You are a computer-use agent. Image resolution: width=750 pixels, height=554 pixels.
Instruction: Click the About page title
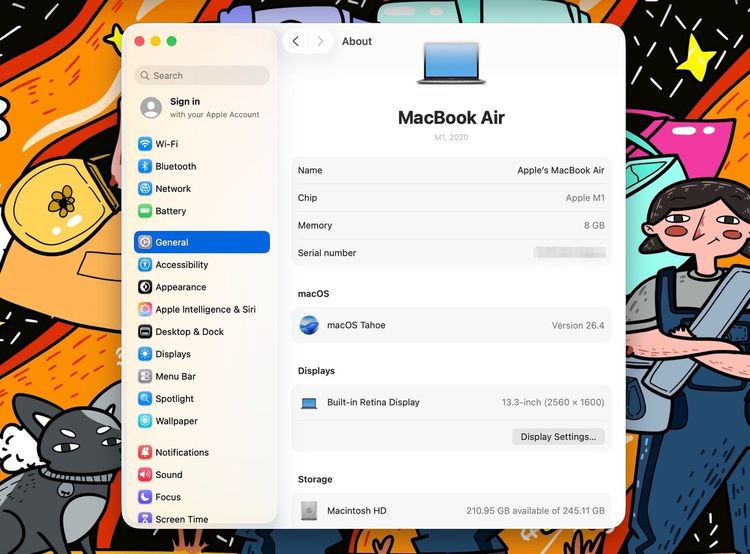coord(357,42)
